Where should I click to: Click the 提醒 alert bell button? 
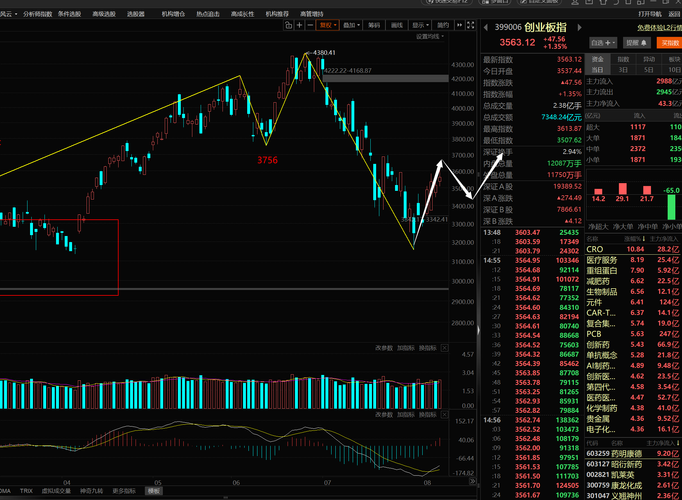tap(636, 43)
